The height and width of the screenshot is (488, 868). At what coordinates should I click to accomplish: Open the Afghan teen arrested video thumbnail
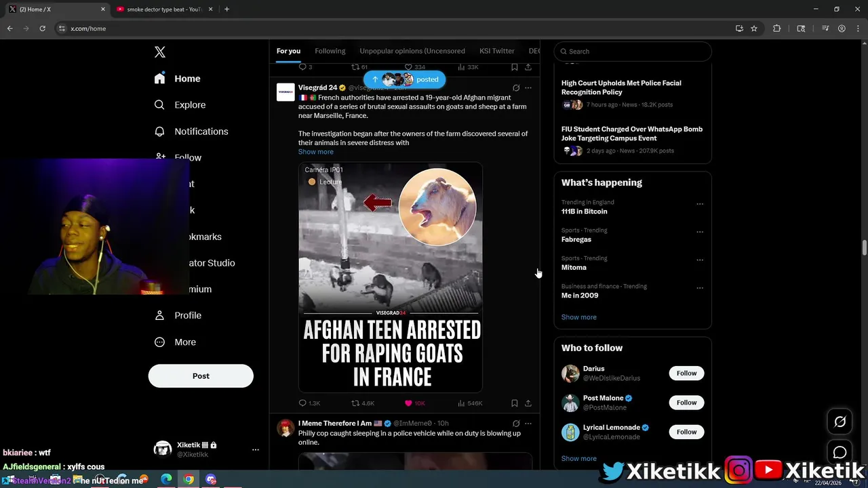[391, 277]
